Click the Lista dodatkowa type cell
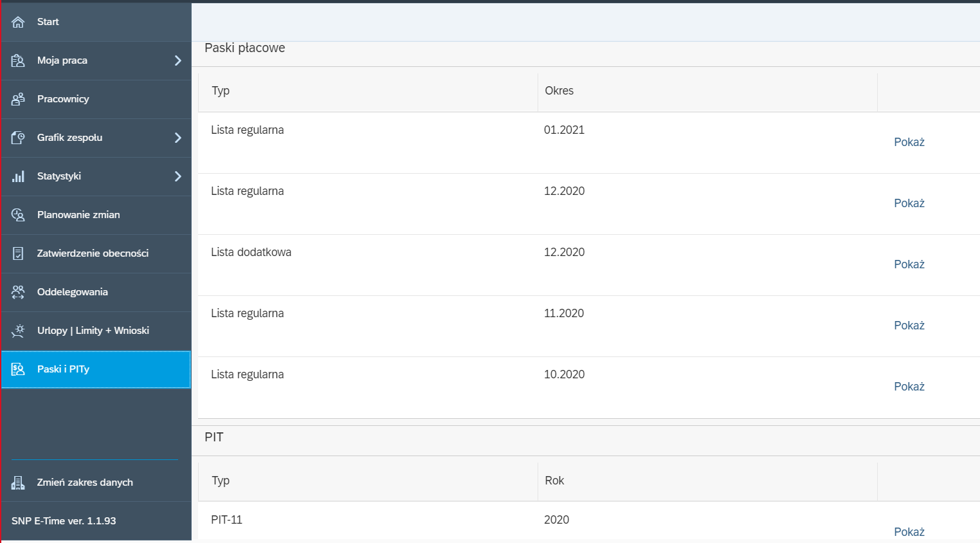 (251, 252)
